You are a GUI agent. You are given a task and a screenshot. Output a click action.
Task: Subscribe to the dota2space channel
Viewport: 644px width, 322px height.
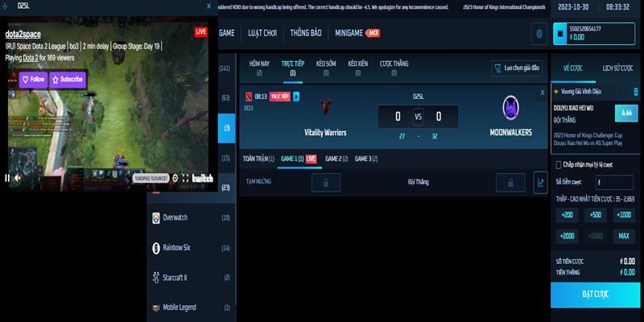68,80
